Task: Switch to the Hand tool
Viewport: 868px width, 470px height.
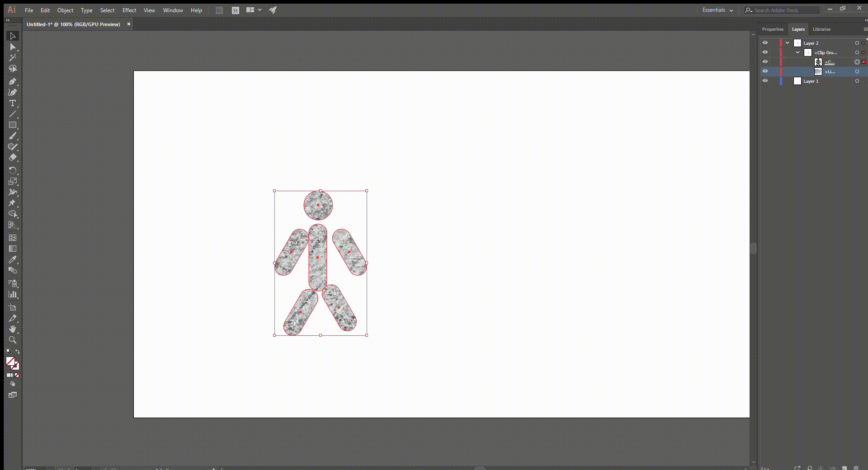Action: point(12,329)
